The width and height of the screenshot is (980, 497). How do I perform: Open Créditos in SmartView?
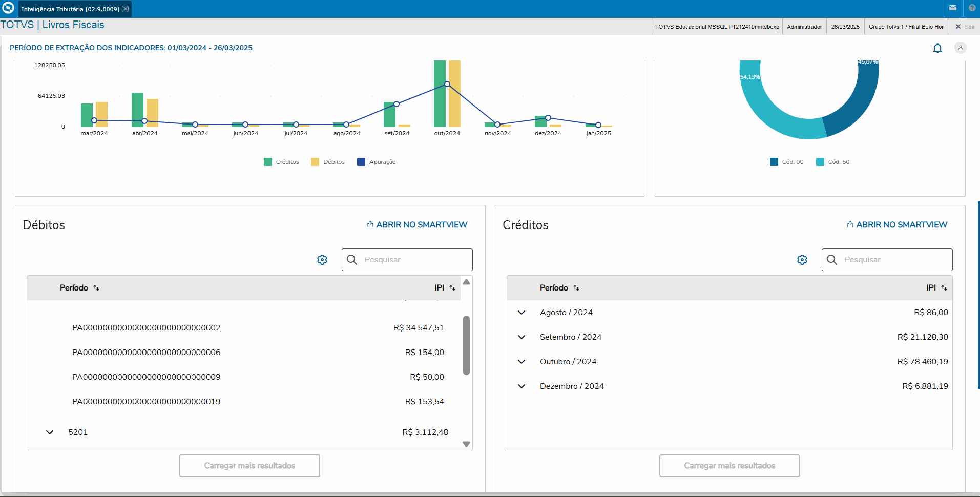click(897, 225)
